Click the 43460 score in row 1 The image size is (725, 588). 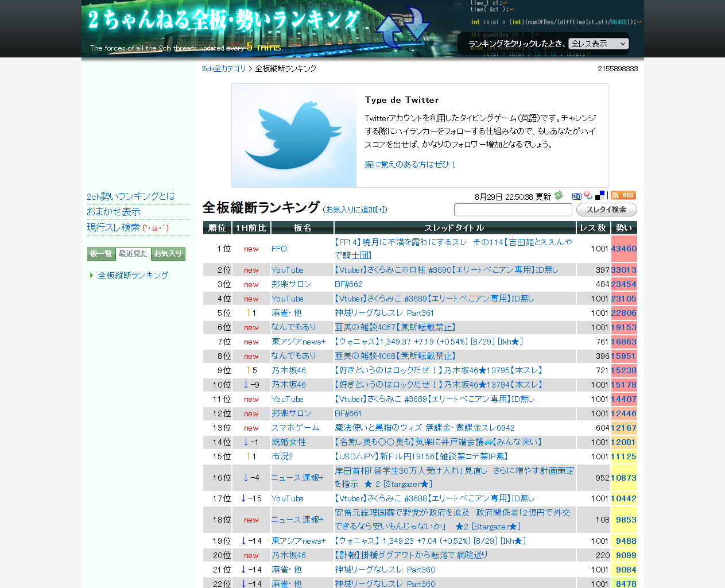tap(624, 249)
